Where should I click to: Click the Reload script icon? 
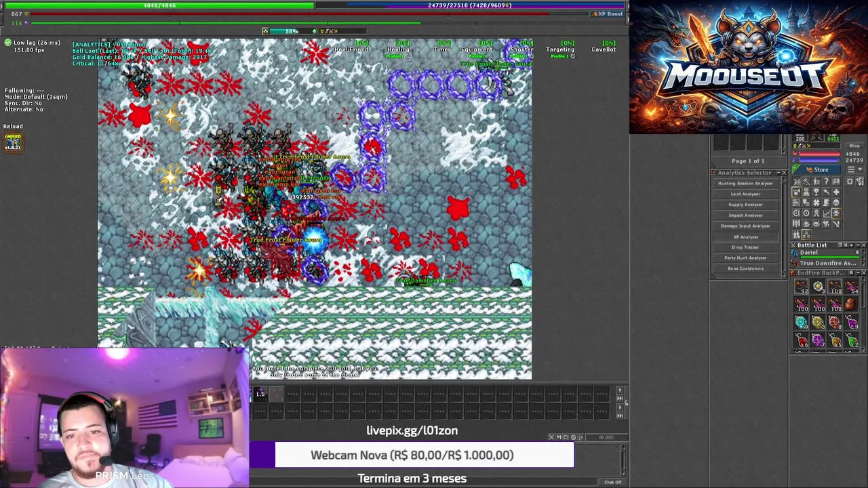pyautogui.click(x=13, y=142)
